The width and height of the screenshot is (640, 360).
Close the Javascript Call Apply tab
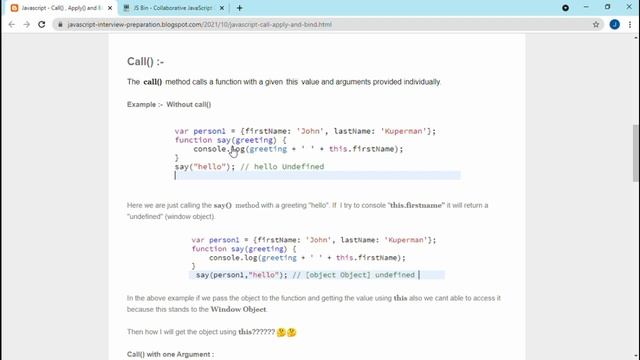pos(110,8)
